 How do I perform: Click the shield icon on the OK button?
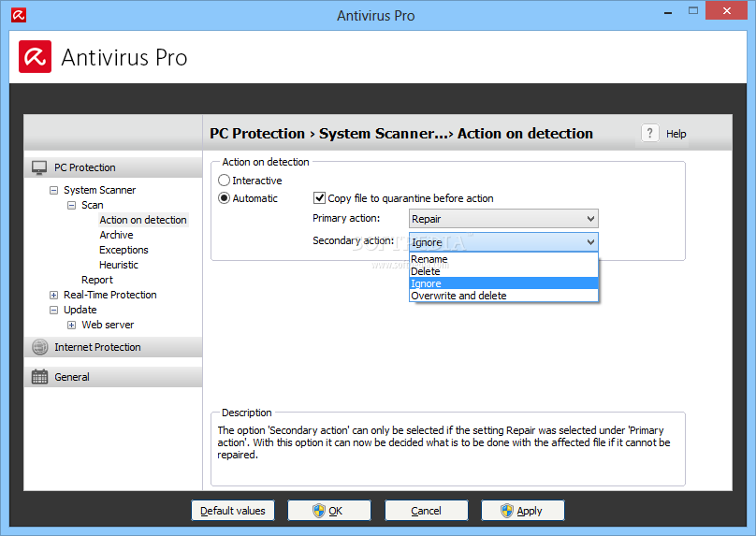click(319, 511)
